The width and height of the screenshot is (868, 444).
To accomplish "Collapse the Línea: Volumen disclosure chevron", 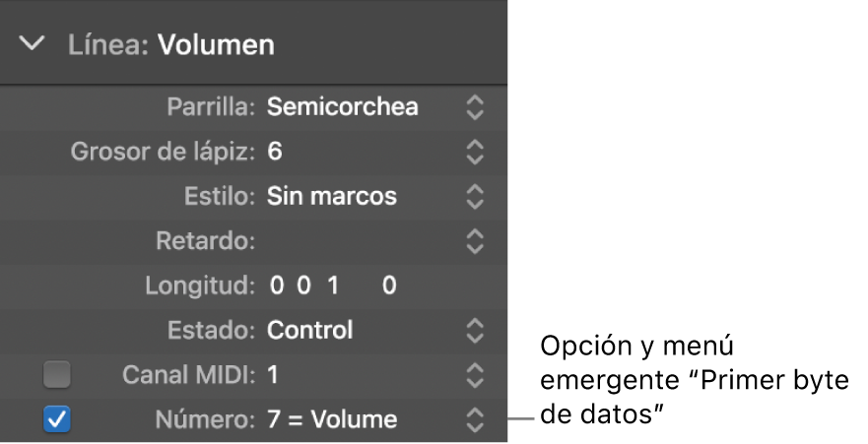I will 33,44.
